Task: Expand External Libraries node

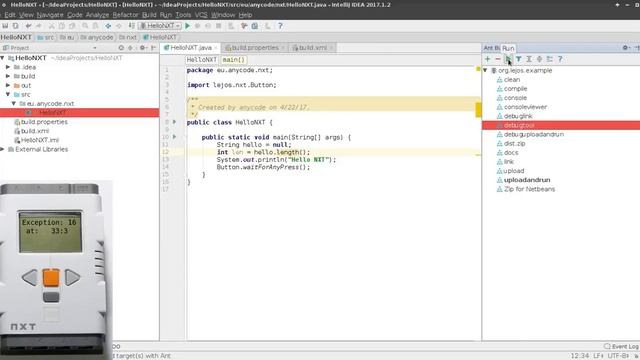Action: click(2, 149)
